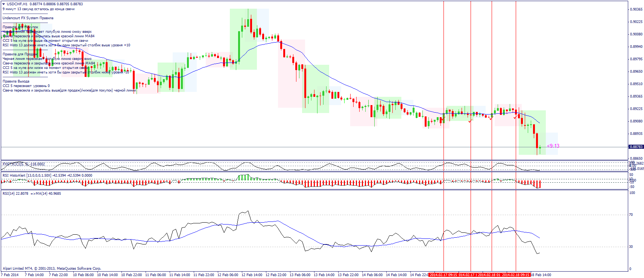
Task: Click the 0.88650 price axis label
Action: pos(636,159)
